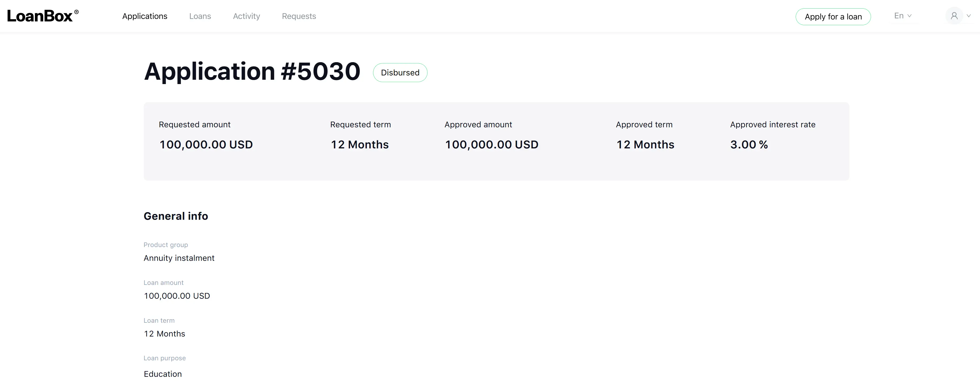Expand the user account chevron arrow

(x=969, y=16)
